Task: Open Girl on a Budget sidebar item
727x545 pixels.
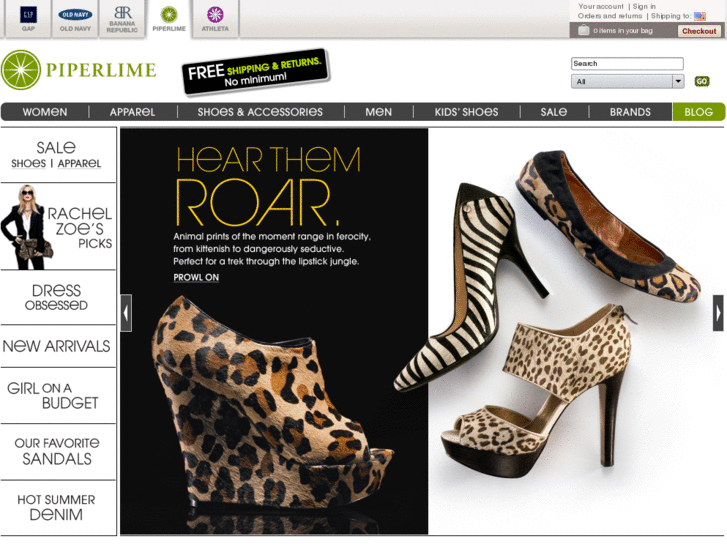Action: tap(53, 396)
